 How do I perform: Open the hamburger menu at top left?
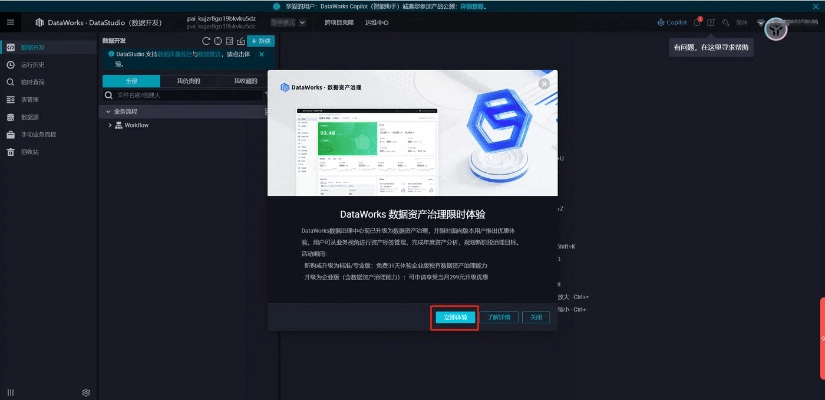(11, 23)
